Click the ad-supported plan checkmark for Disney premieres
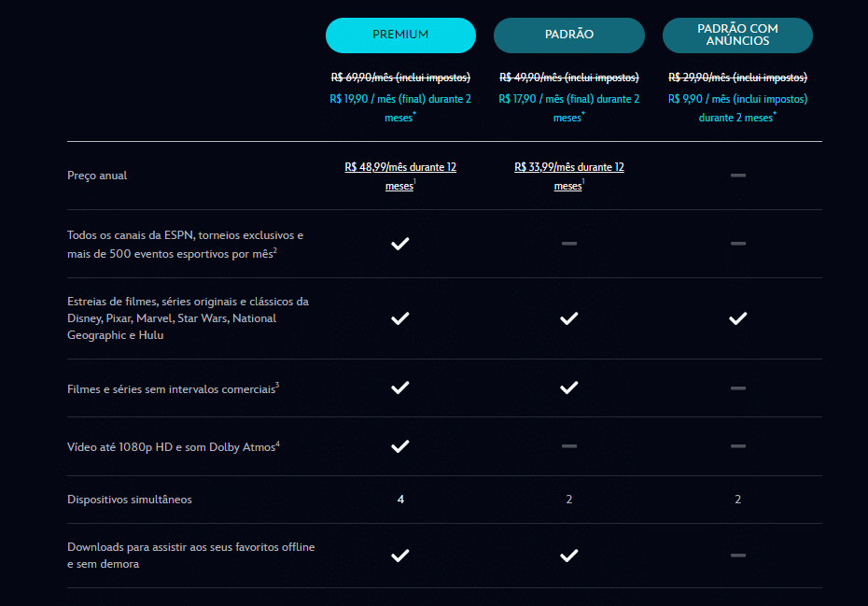The image size is (868, 606). tap(738, 318)
